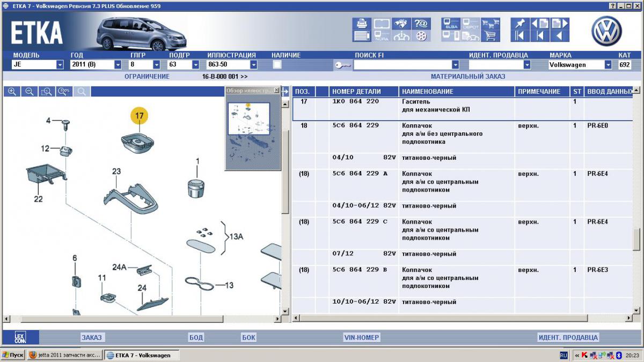Click the Volkswagen logo

tap(606, 31)
